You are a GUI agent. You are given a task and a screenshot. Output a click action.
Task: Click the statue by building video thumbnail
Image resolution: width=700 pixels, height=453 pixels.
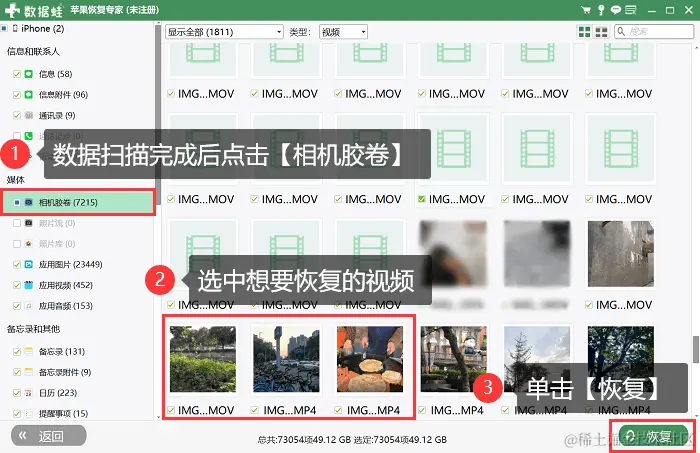click(454, 359)
